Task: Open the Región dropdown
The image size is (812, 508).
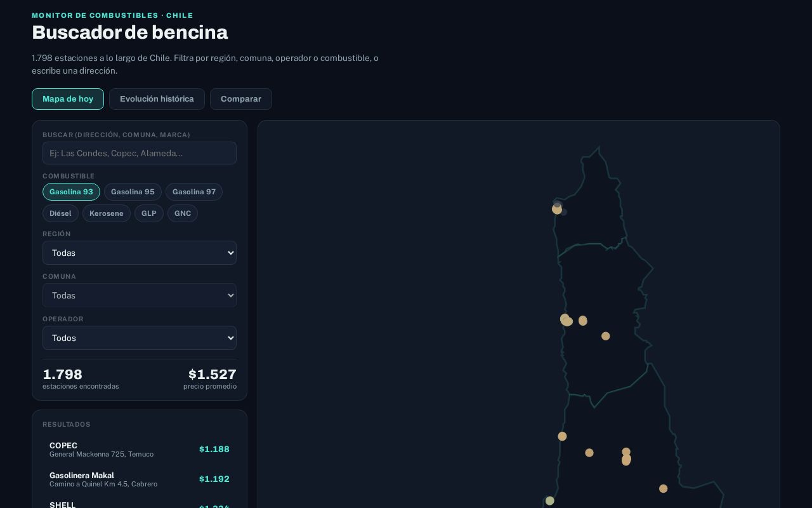Action: [x=140, y=253]
